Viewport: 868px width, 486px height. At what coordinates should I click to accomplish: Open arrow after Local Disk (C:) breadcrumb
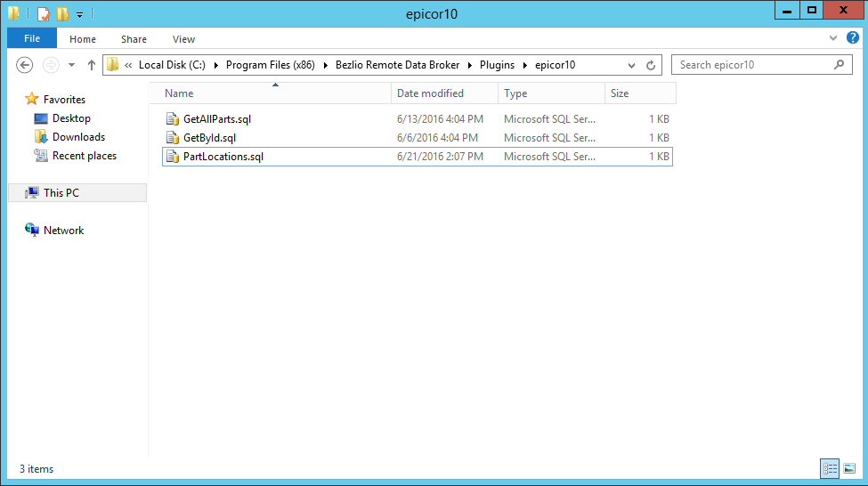[x=216, y=65]
